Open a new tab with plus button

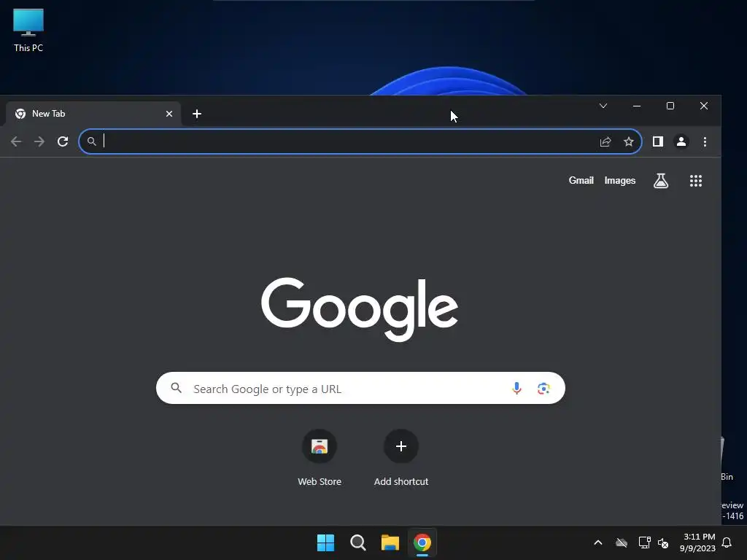click(197, 114)
